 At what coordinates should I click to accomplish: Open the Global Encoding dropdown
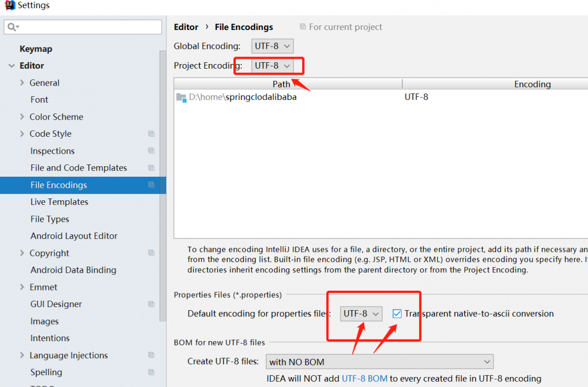point(272,46)
